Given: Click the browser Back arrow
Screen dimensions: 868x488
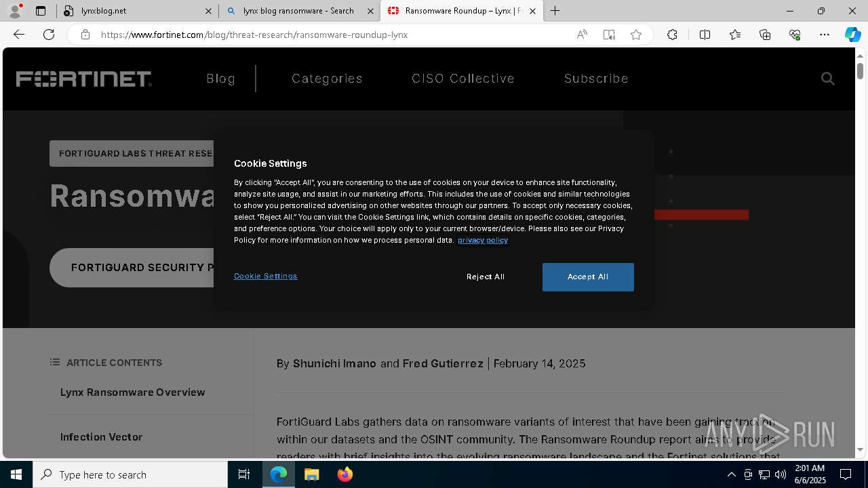Looking at the screenshot, I should (19, 35).
